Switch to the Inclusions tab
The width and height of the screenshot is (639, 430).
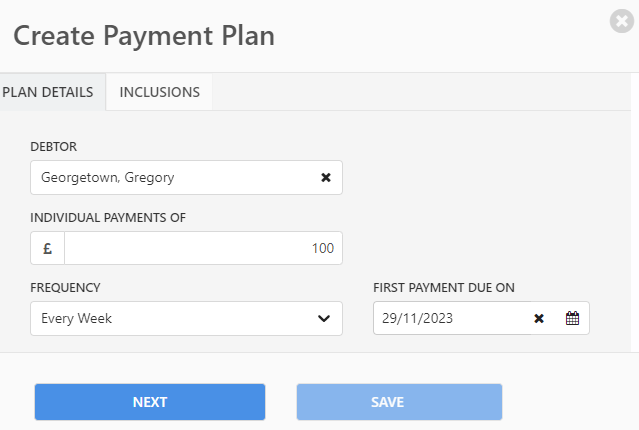159,92
